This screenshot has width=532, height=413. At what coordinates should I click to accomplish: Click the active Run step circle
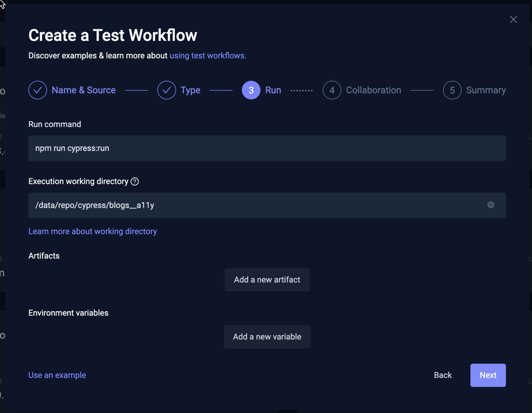pos(251,90)
